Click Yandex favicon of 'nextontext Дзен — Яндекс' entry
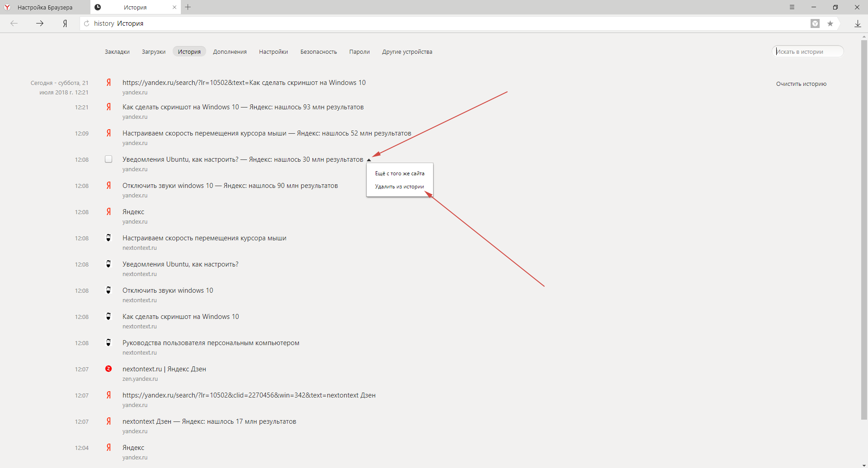The width and height of the screenshot is (868, 468). 108,421
